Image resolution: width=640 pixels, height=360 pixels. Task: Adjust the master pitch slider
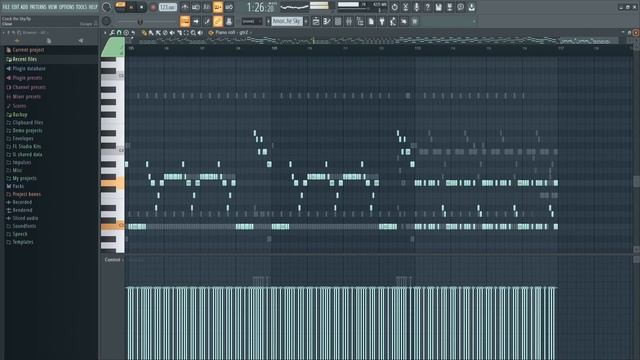140,22
